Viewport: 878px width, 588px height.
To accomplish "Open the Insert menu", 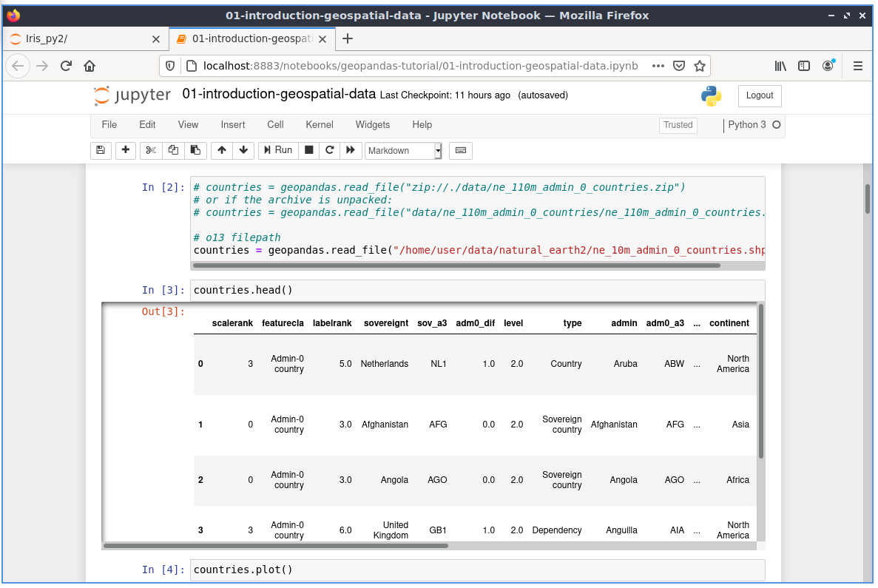I will (234, 126).
